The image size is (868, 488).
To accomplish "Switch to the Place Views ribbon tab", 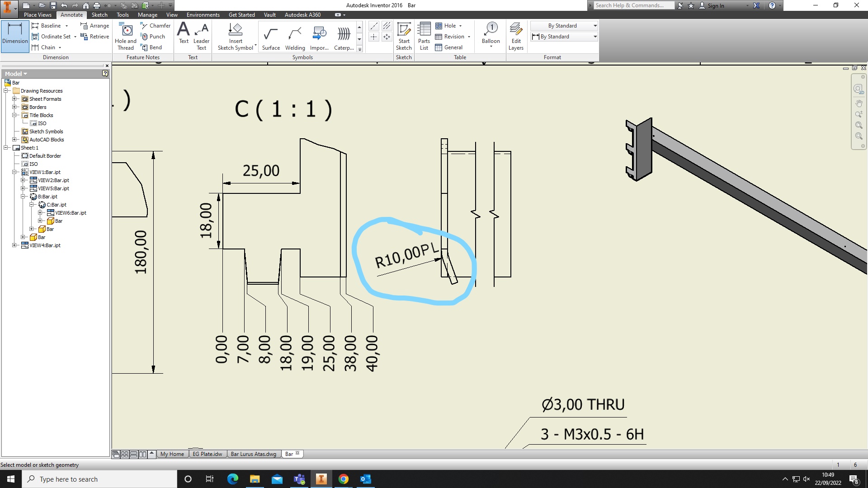I will pyautogui.click(x=38, y=15).
